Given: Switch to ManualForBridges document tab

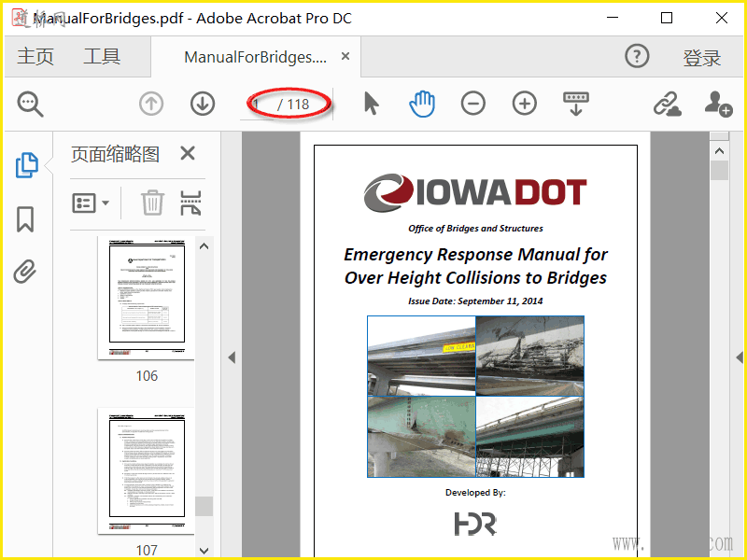Looking at the screenshot, I should click(255, 57).
